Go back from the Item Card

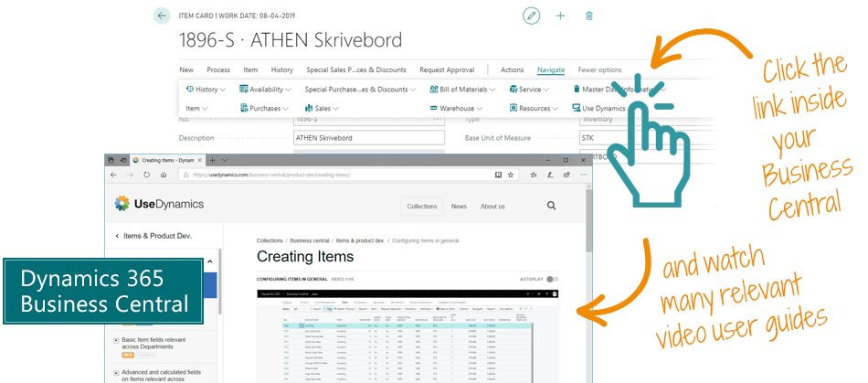click(x=162, y=16)
